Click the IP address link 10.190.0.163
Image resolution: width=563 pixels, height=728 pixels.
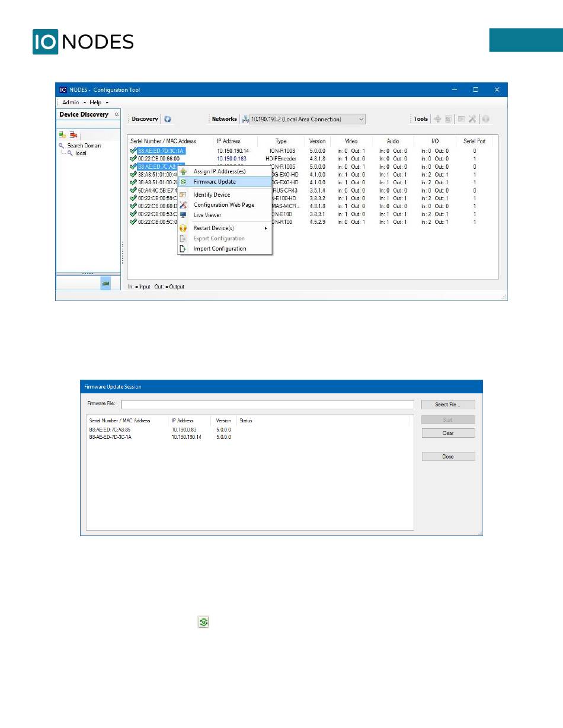pyautogui.click(x=232, y=159)
